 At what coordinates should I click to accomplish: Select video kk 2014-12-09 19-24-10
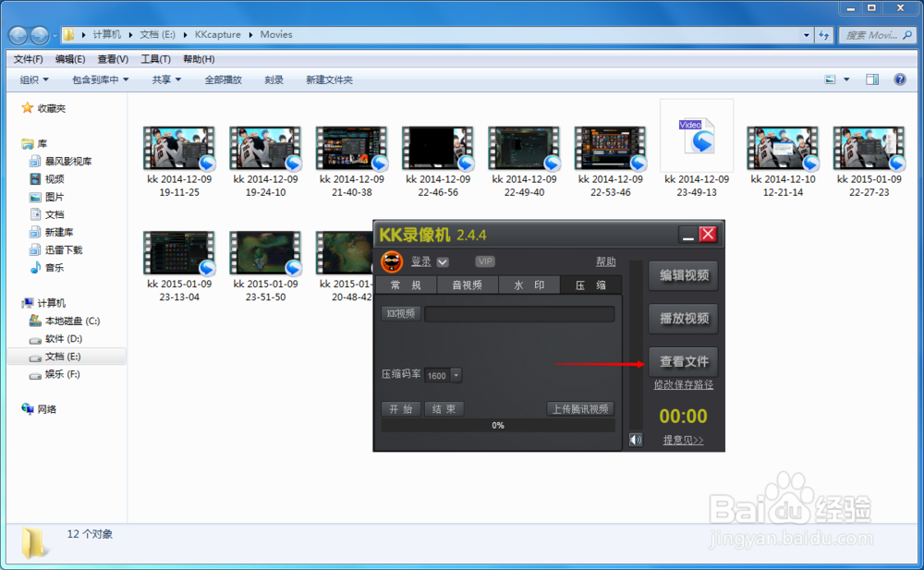[x=265, y=162]
